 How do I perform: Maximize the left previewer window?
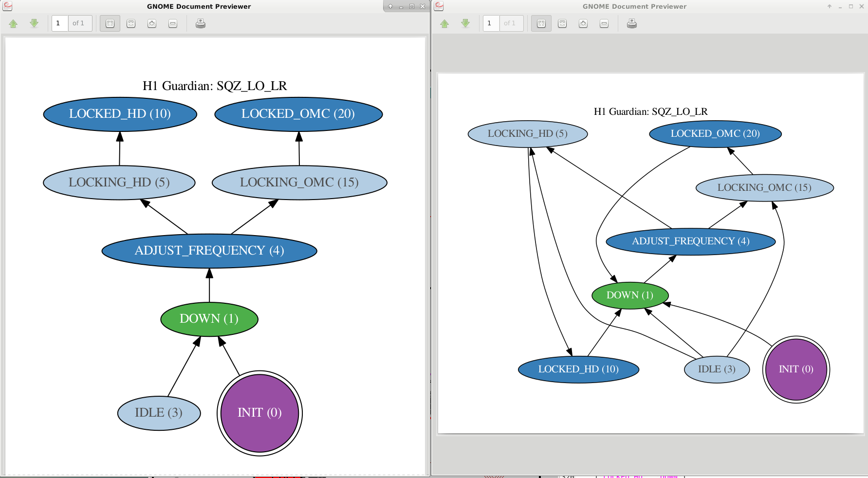click(x=412, y=6)
